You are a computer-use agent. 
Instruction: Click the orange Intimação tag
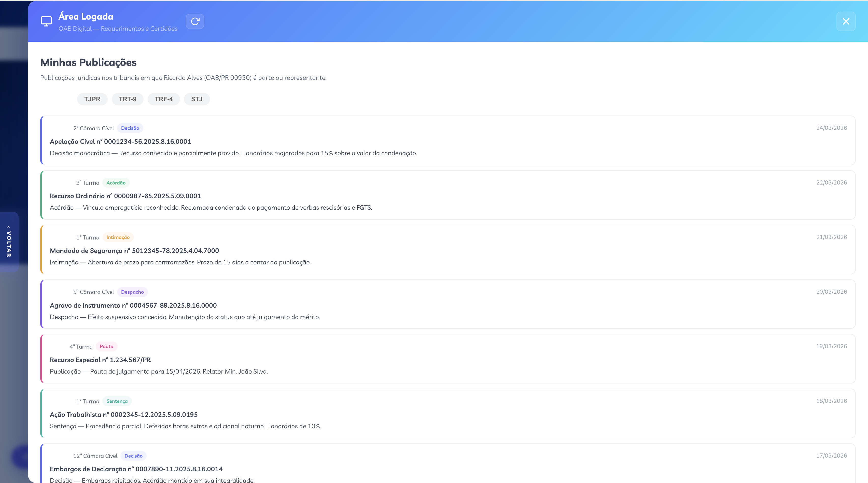click(118, 237)
